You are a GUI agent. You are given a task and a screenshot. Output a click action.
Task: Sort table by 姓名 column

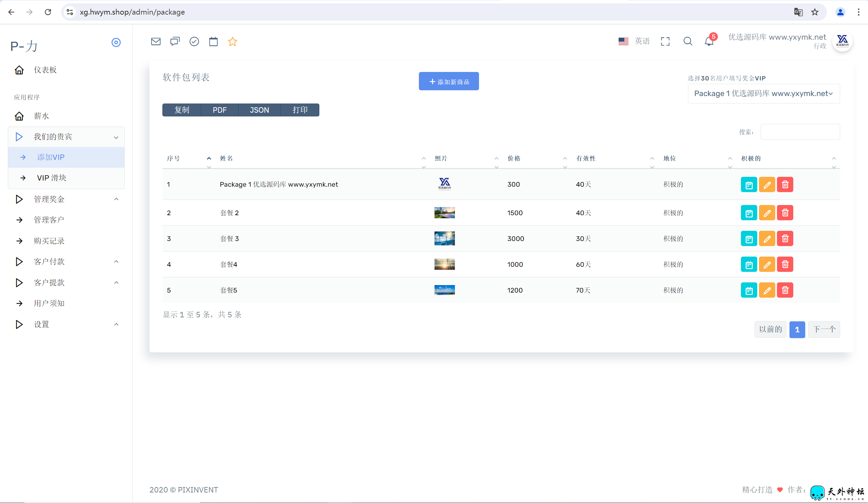(x=323, y=159)
